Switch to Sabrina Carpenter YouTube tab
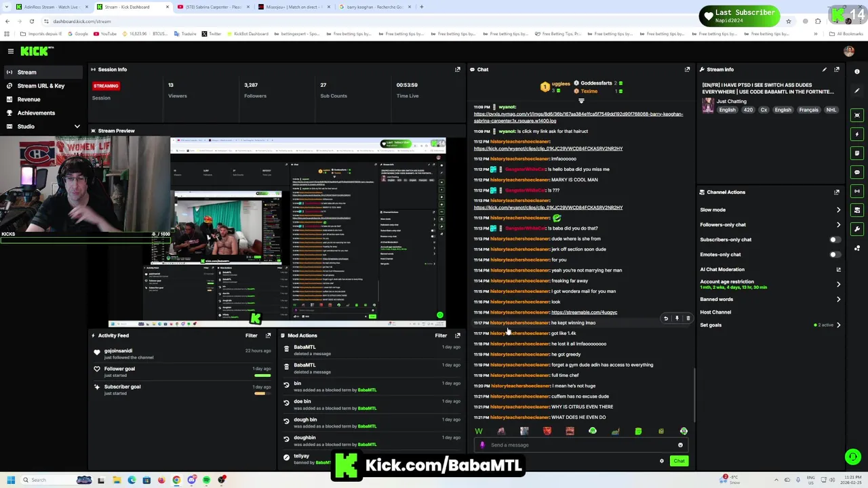The height and width of the screenshot is (488, 868). click(x=212, y=7)
